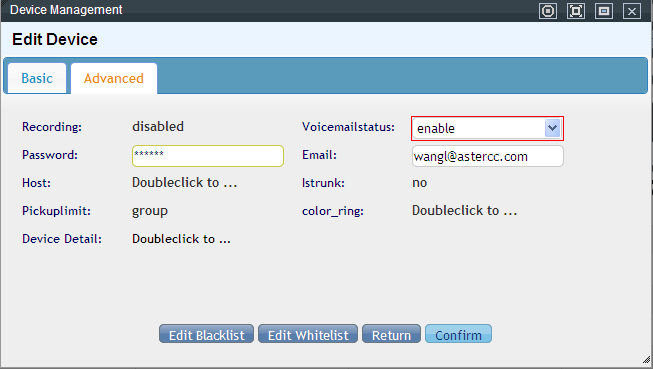The height and width of the screenshot is (369, 653).
Task: Focus the Password input field
Action: tap(208, 156)
